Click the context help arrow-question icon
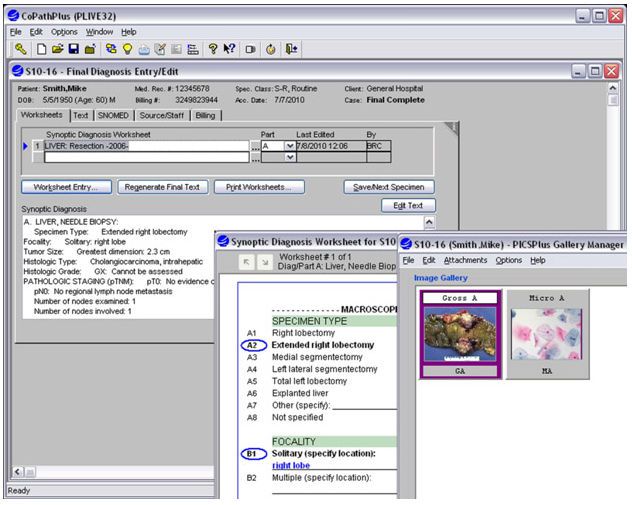The height and width of the screenshot is (505, 632). pos(229,49)
